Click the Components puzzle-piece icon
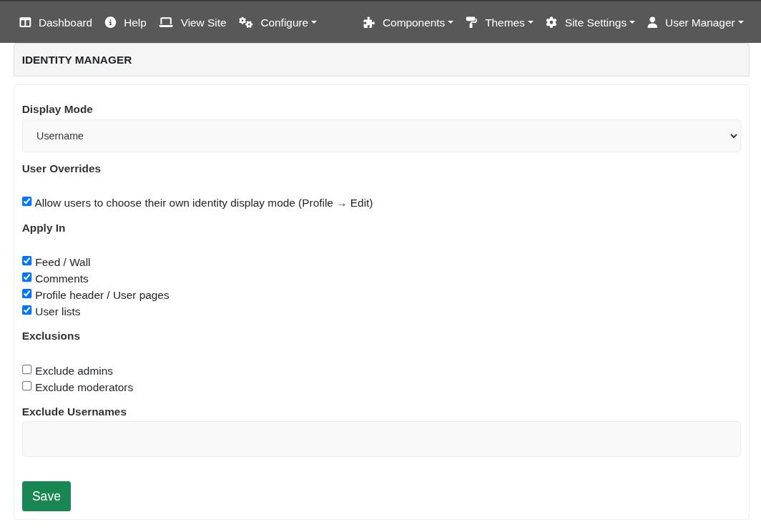 369,22
